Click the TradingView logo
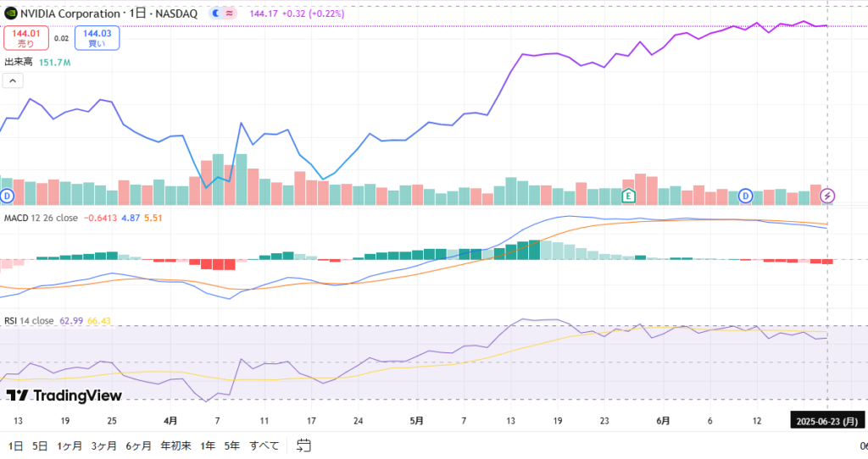This screenshot has width=868, height=459. point(64,395)
